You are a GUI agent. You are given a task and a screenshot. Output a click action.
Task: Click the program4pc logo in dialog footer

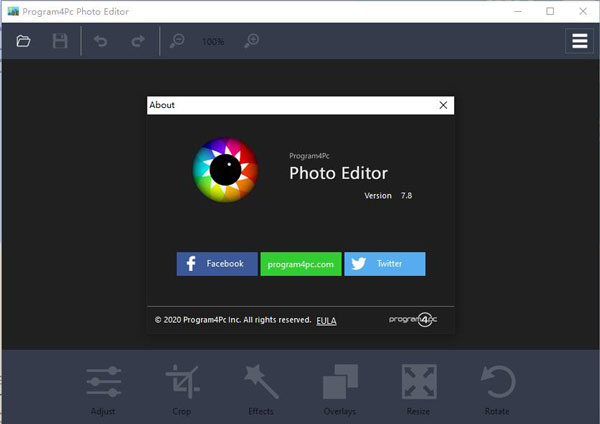point(413,319)
